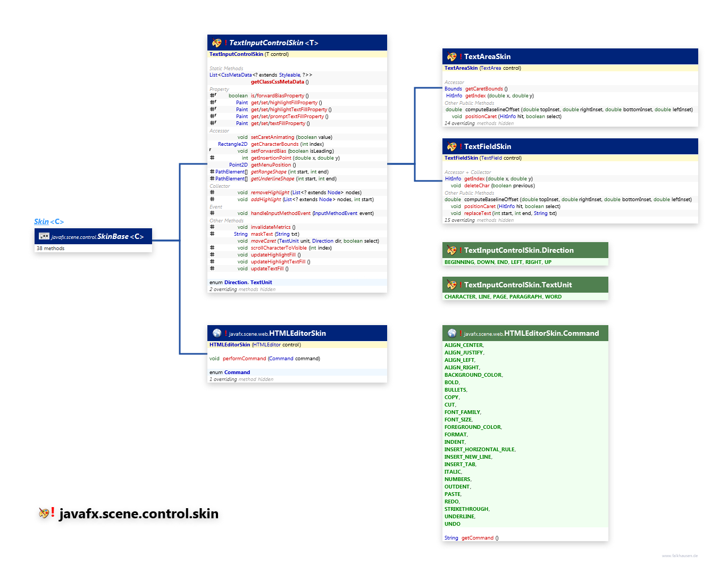Click the palette icon beside TextFieldSkin title
Image resolution: width=728 pixels, height=580 pixels.
(x=451, y=147)
